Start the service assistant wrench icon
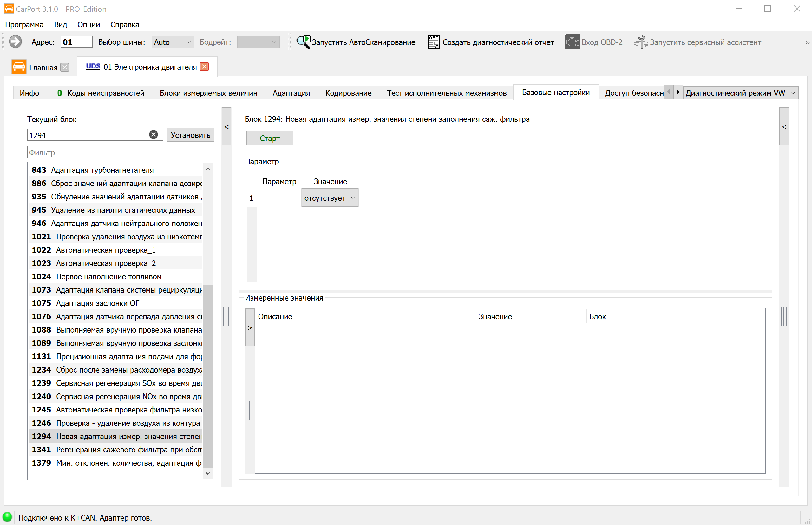Screen dimensions: 812x525 coord(641,42)
